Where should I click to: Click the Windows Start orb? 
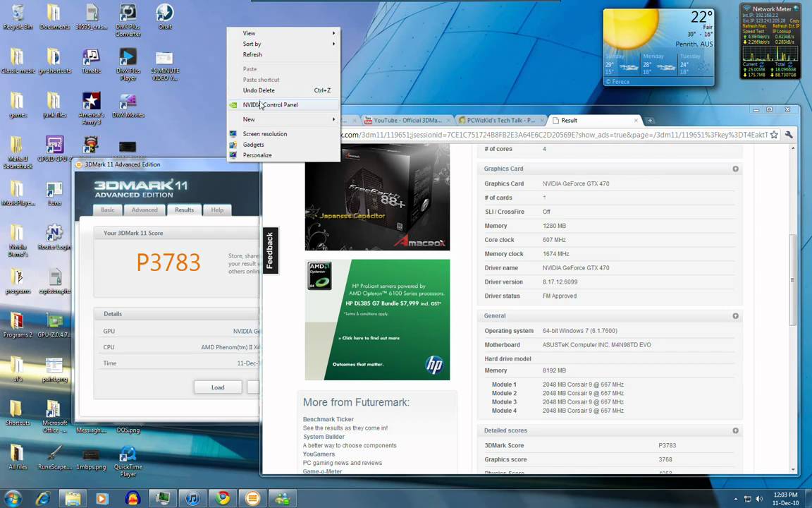point(13,498)
